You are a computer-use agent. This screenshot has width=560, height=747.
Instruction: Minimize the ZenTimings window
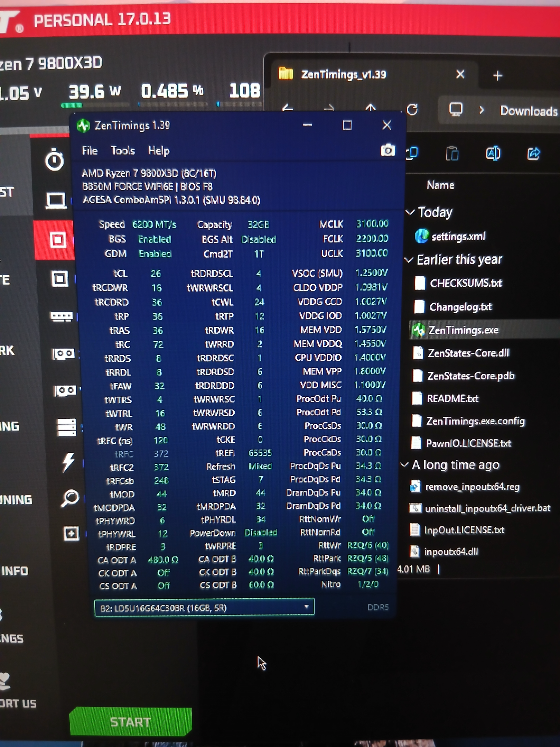307,125
